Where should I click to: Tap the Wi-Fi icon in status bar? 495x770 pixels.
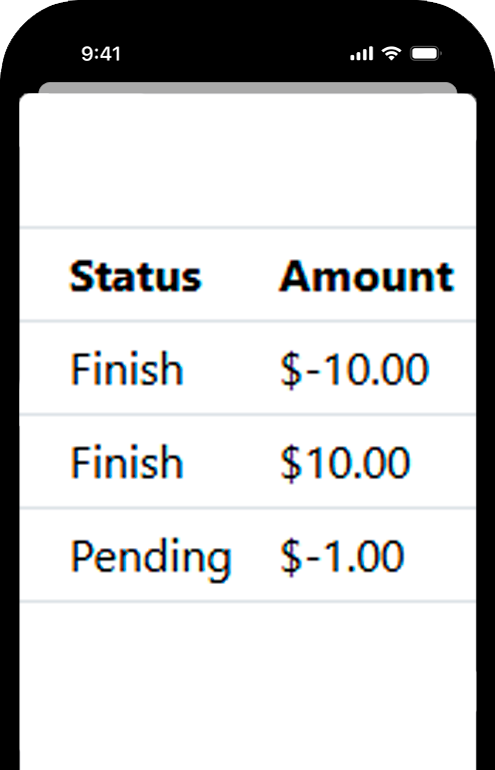[391, 53]
